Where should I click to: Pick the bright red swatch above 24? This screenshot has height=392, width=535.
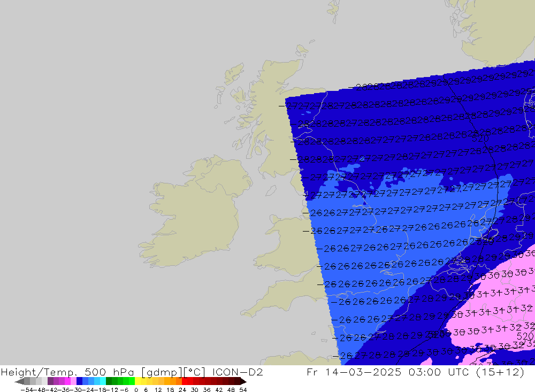[x=185, y=381]
